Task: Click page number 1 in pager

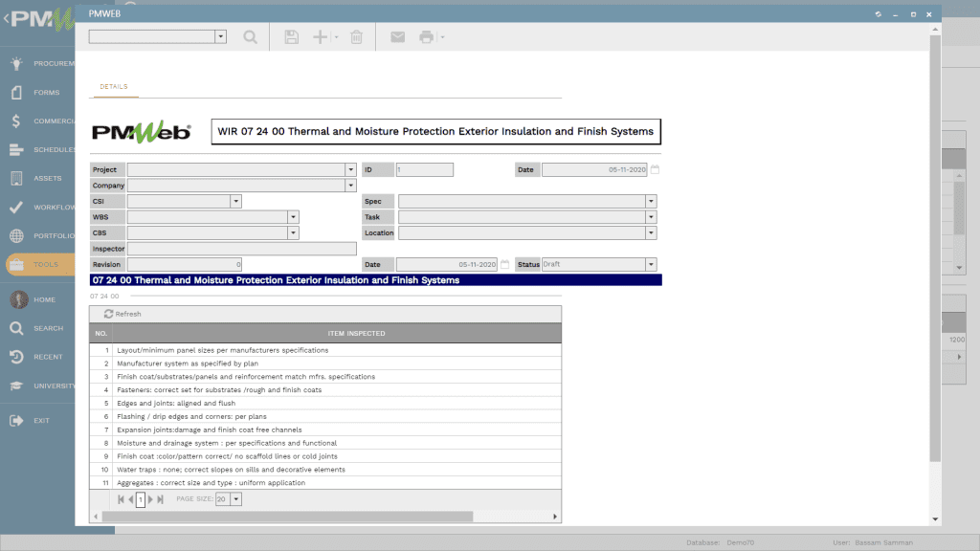Action: click(x=141, y=499)
